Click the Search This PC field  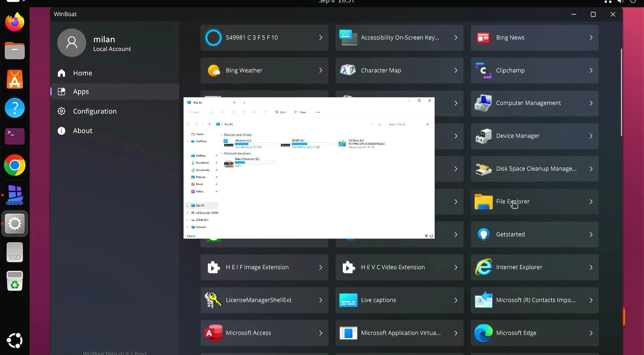click(x=408, y=124)
